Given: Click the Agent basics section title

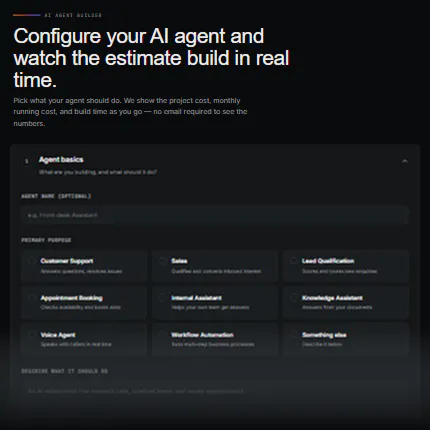Looking at the screenshot, I should pos(61,160).
